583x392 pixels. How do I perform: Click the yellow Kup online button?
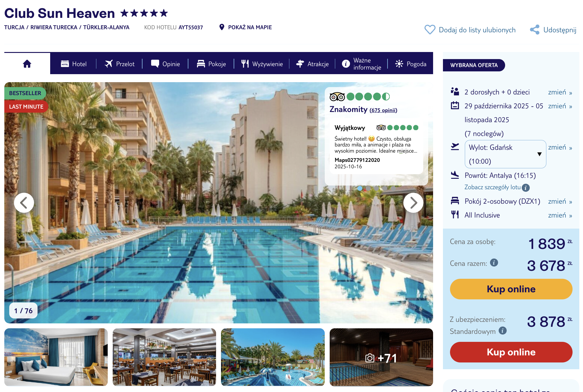511,289
